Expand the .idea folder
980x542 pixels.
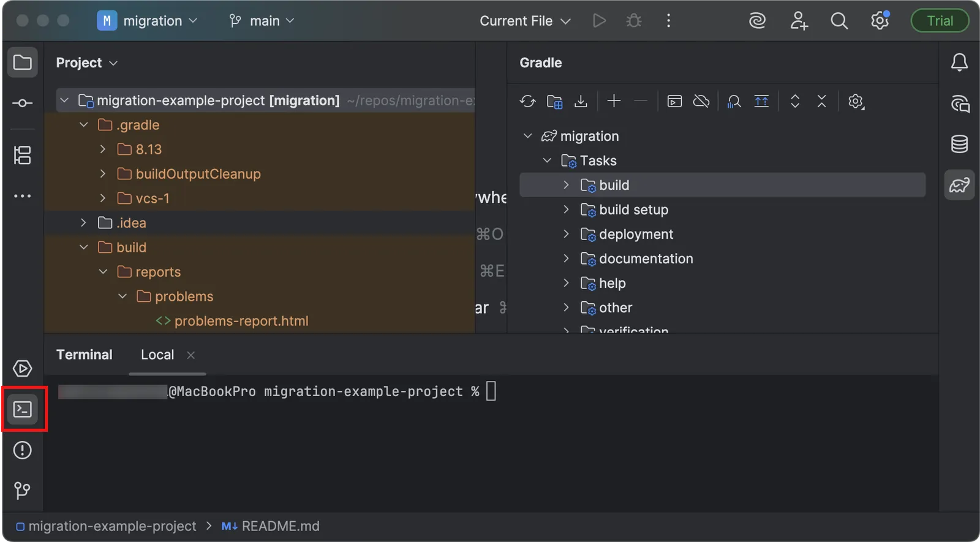[84, 222]
